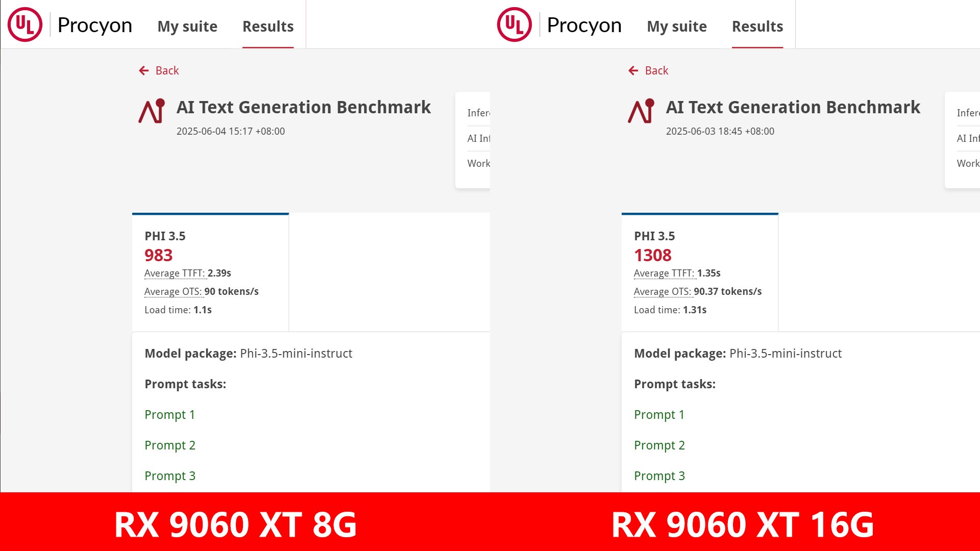980x551 pixels.
Task: Select the PHI 3.5 score card showing 1308
Action: 700,272
